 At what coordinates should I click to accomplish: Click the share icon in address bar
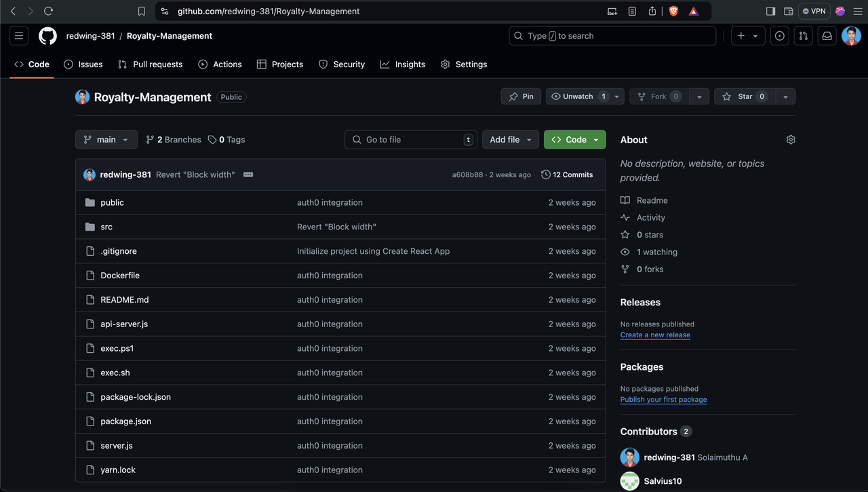652,11
